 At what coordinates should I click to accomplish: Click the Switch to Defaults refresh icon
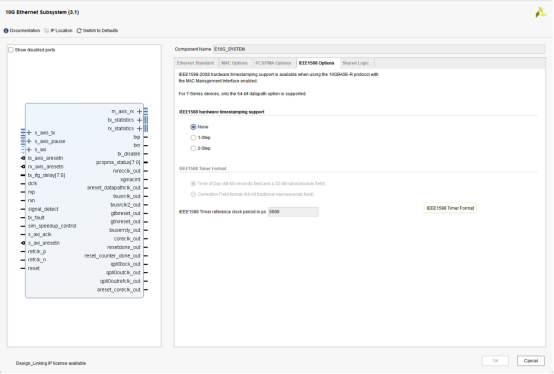(79, 31)
